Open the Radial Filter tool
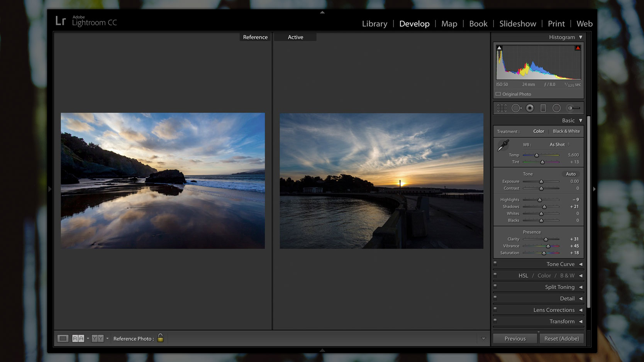 (x=556, y=108)
